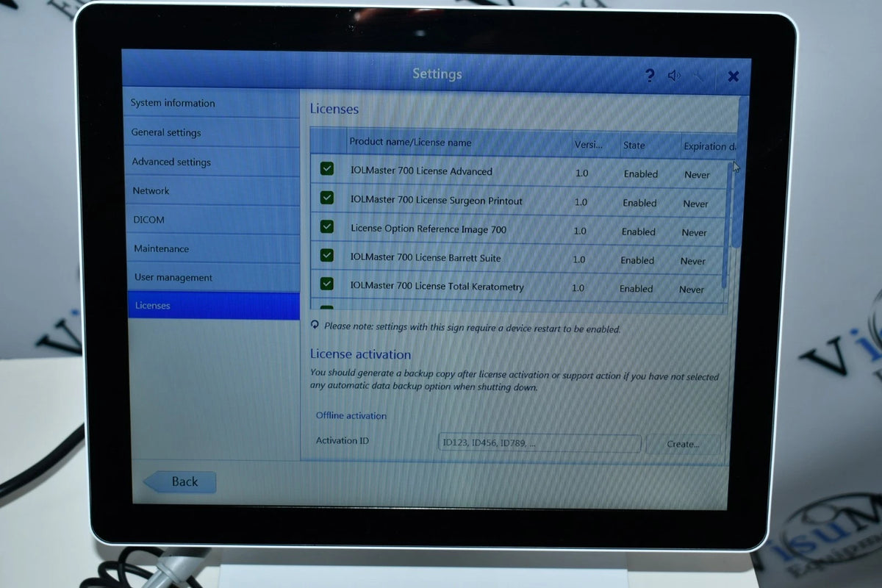Image resolution: width=882 pixels, height=588 pixels.
Task: Select License Option Reference Image 700 name
Action: tap(429, 229)
